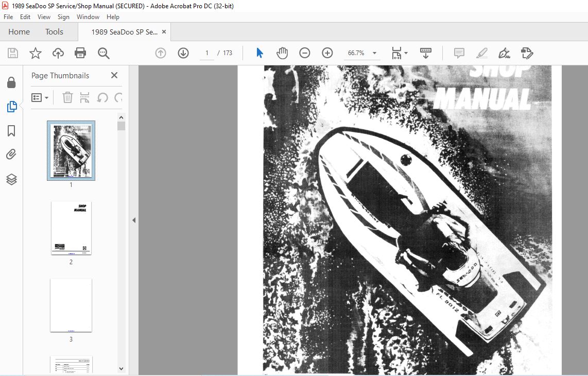Open Bookmarks panel in sidebar
This screenshot has height=376, width=588.
12,131
